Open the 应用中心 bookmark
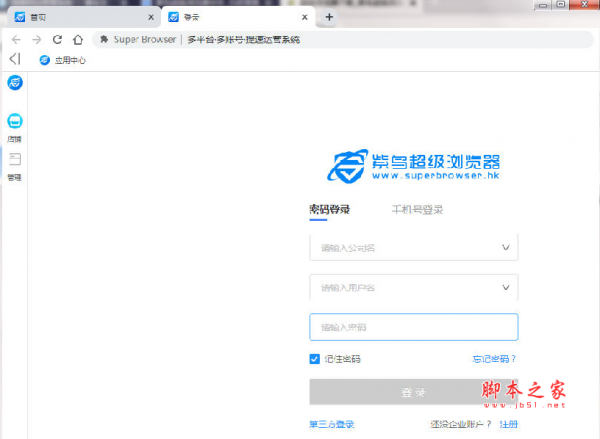This screenshot has width=600, height=439. click(63, 60)
